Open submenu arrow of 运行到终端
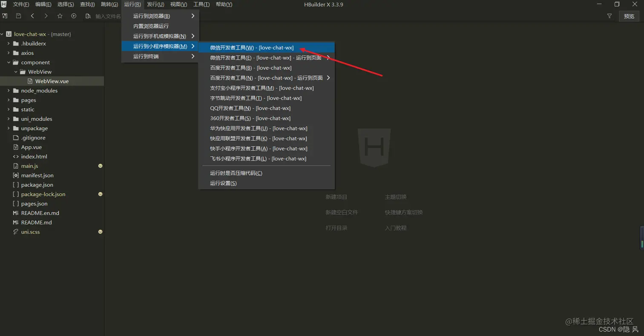This screenshot has width=644, height=336. click(193, 56)
